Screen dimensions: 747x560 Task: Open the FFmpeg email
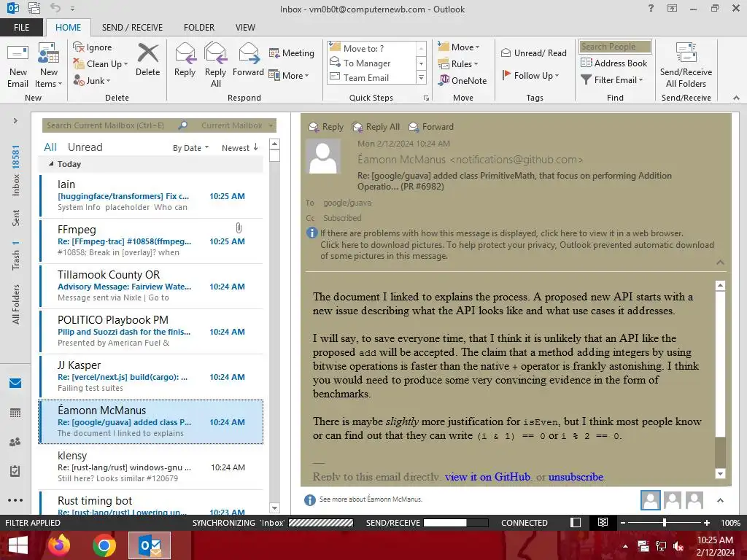tap(151, 241)
